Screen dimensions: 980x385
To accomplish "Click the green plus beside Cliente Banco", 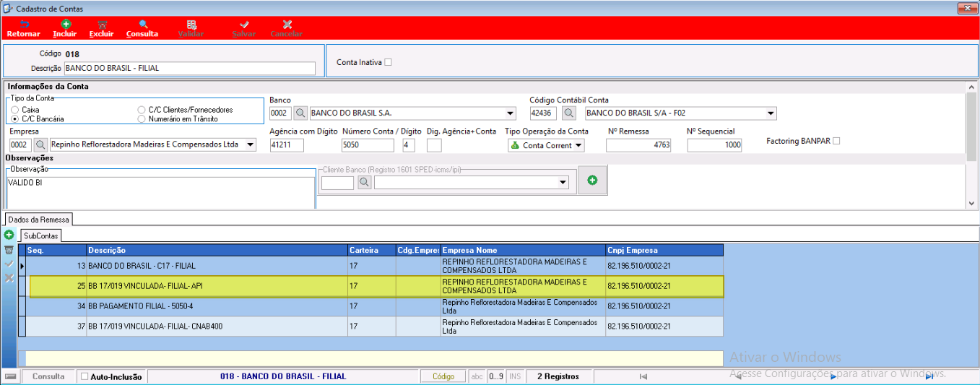I will click(x=592, y=180).
